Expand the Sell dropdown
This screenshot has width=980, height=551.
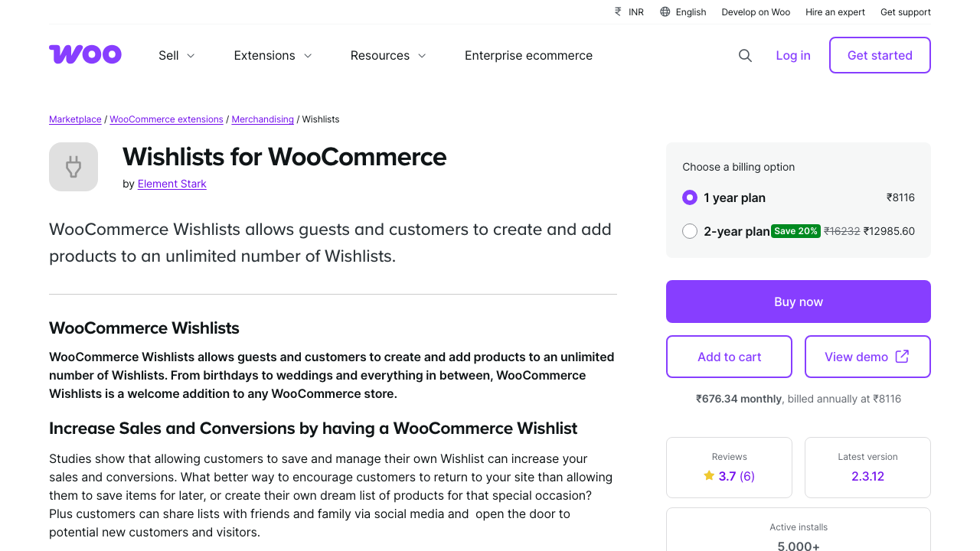[x=175, y=55]
